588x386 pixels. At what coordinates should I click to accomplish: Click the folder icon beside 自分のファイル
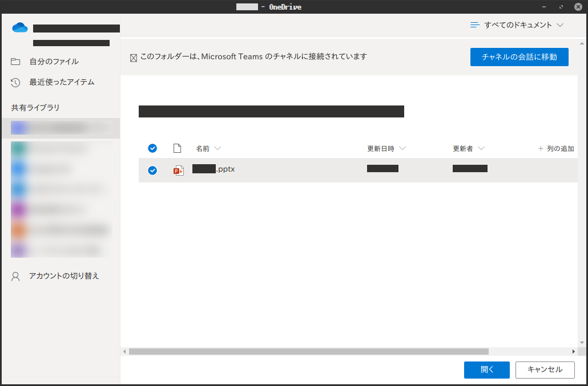[16, 61]
